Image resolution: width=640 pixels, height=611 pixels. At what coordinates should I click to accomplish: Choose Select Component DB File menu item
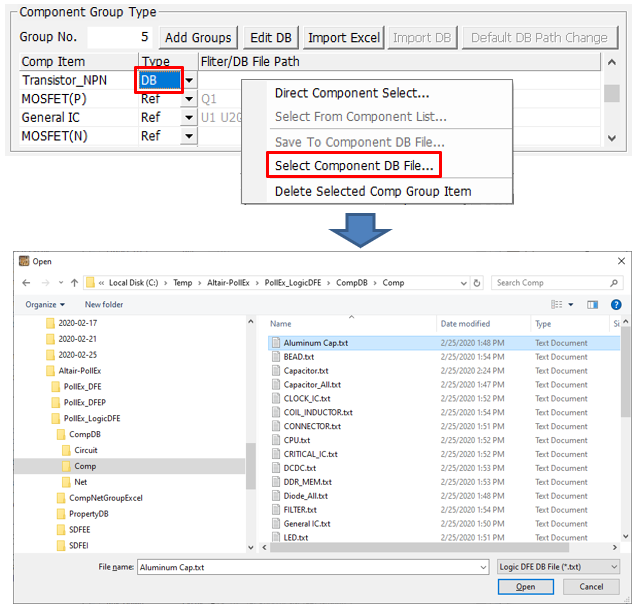(354, 165)
